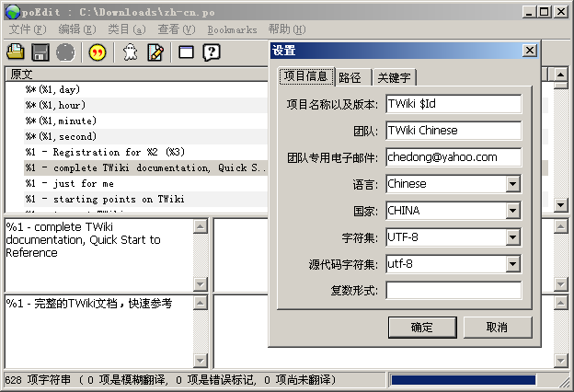The height and width of the screenshot is (392, 574).
Task: Click the window-shaped toolbar icon
Action: pos(187,52)
